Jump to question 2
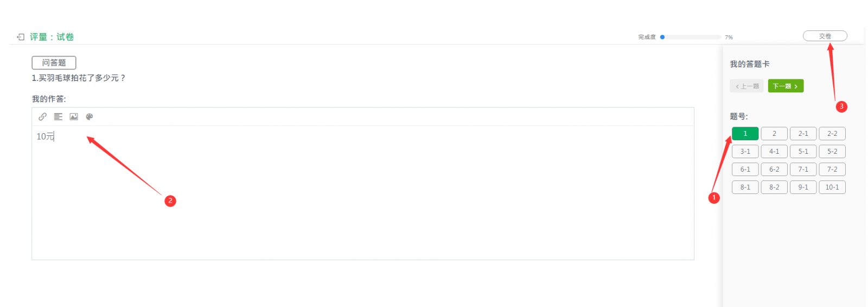This screenshot has height=307, width=868. [774, 134]
